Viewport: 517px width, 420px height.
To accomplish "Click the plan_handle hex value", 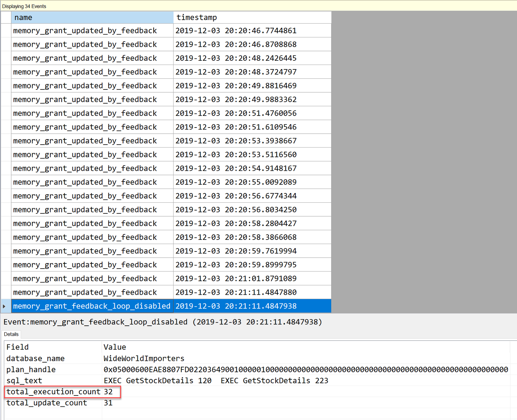I will click(306, 369).
